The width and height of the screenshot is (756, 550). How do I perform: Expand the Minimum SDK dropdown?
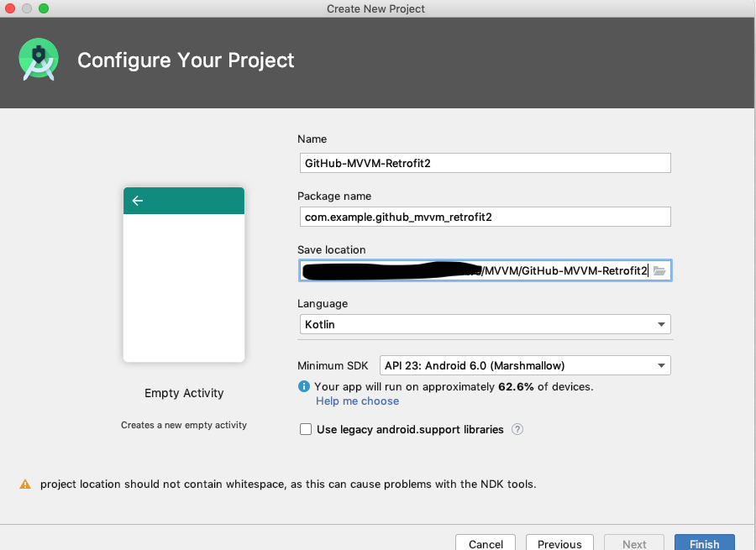[525, 365]
